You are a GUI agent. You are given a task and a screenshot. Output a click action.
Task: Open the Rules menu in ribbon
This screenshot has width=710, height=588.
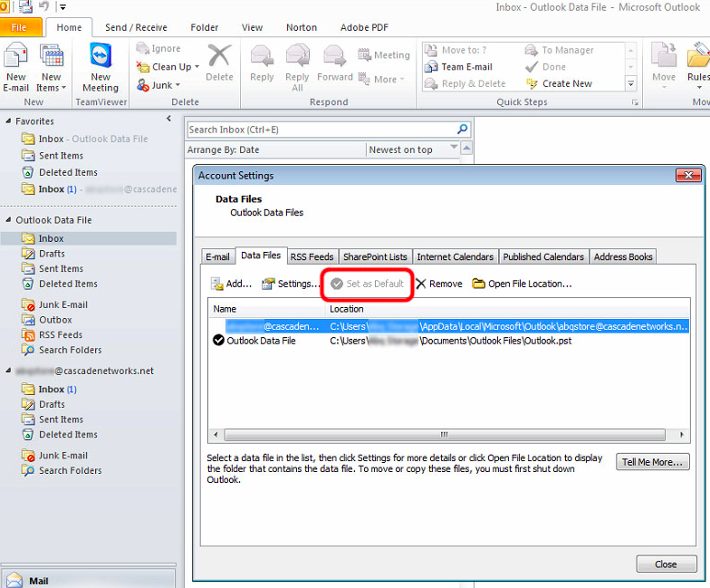[x=698, y=65]
